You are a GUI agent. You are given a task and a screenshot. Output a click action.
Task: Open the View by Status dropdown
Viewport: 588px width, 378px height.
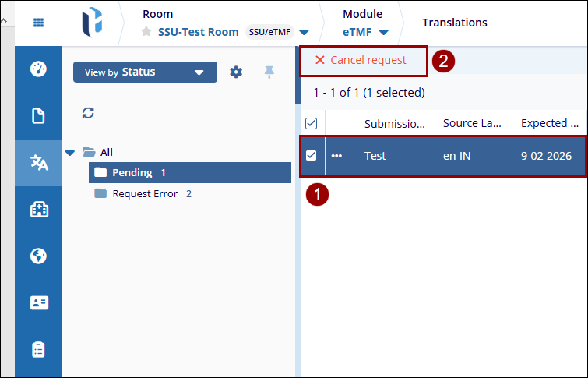(145, 72)
